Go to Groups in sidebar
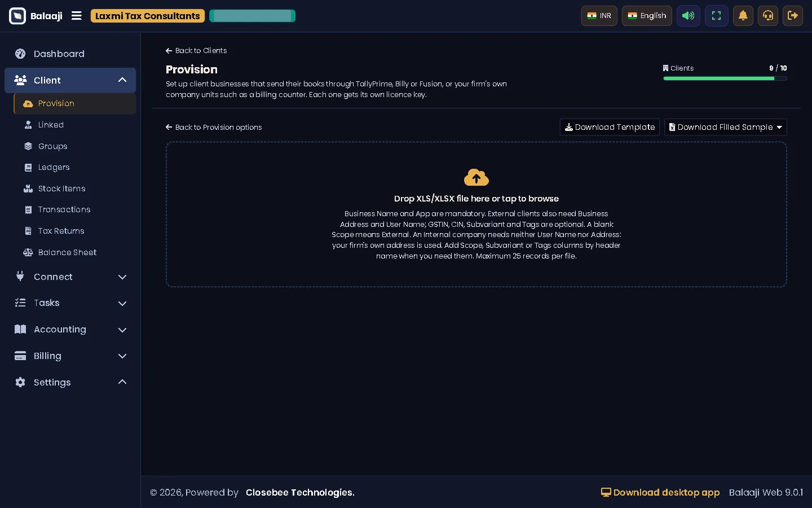This screenshot has height=508, width=812. point(75,146)
